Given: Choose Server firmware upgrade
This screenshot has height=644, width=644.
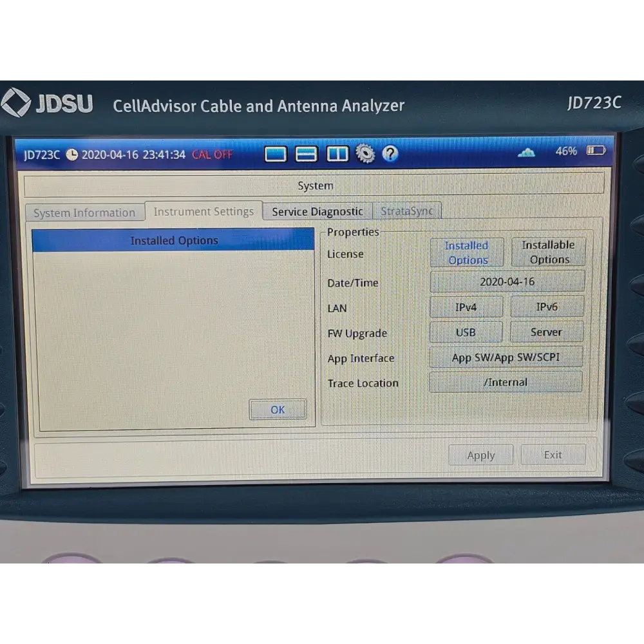Looking at the screenshot, I should [546, 332].
